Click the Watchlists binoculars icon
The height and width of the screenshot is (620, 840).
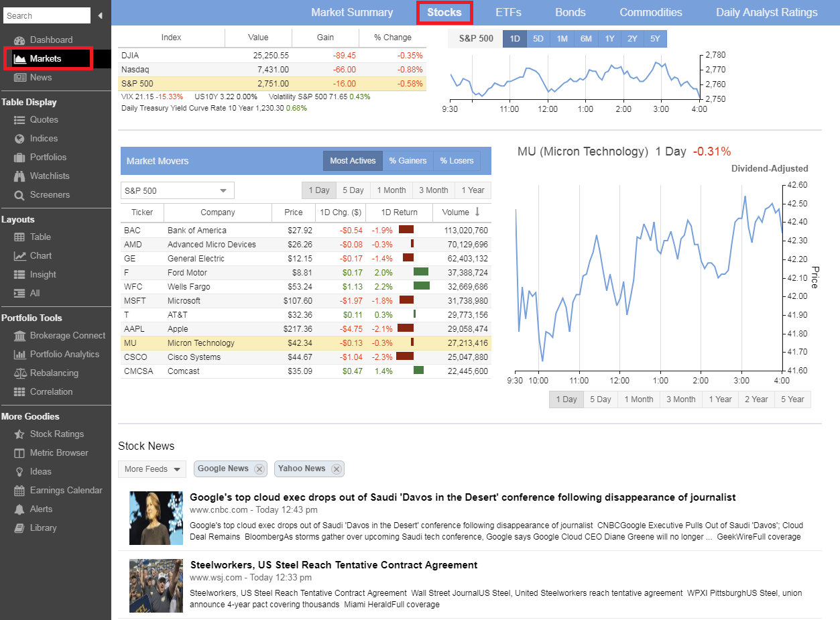click(19, 176)
